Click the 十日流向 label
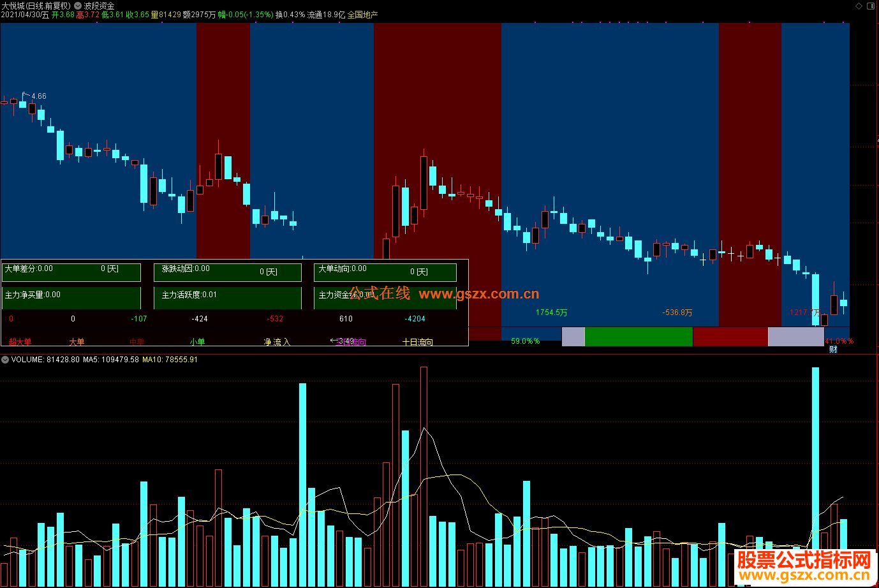 click(418, 342)
